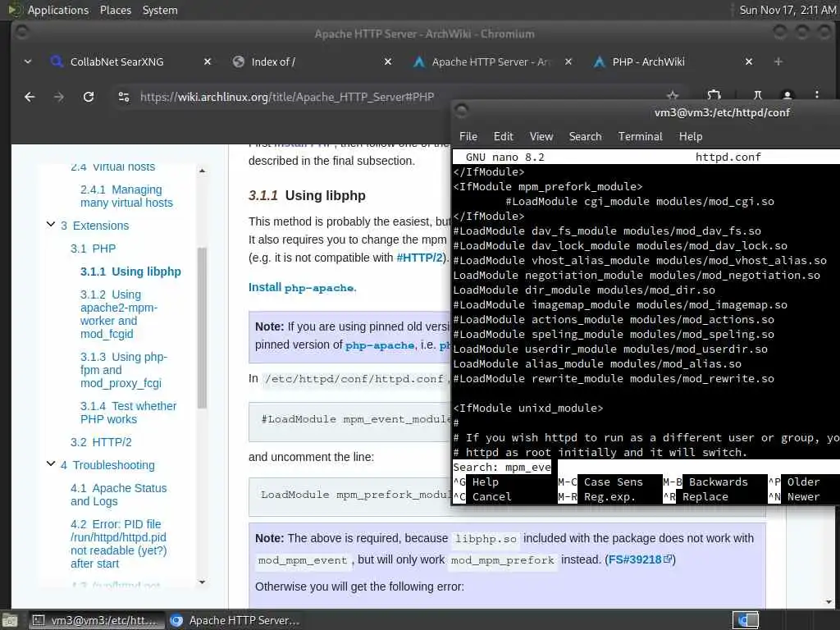This screenshot has width=840, height=630.
Task: Click show desktop icon in bottom panel
Action: click(x=8, y=620)
